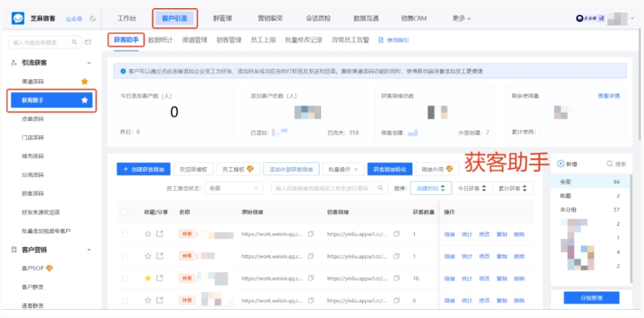The image size is (644, 318).
Task: Open the 异常员工告警 sub-tab
Action: click(x=351, y=40)
